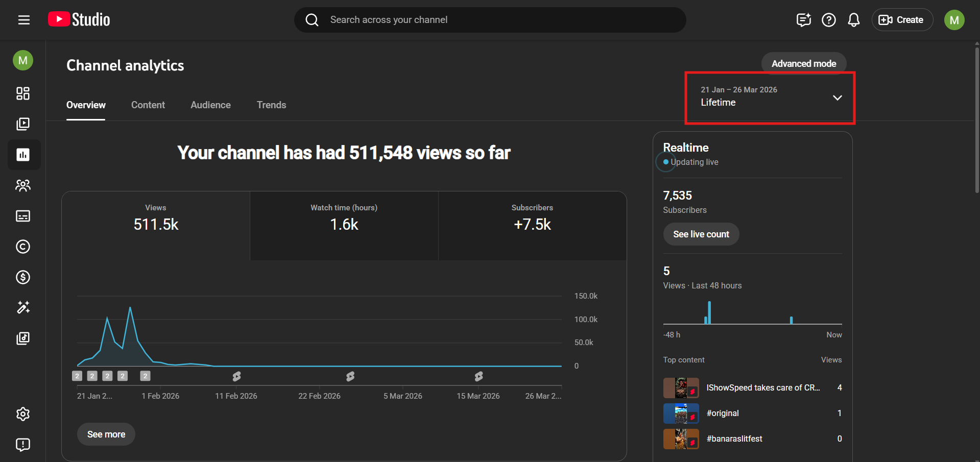Open the Dashboard icon in sidebar
The width and height of the screenshot is (980, 462).
click(23, 93)
